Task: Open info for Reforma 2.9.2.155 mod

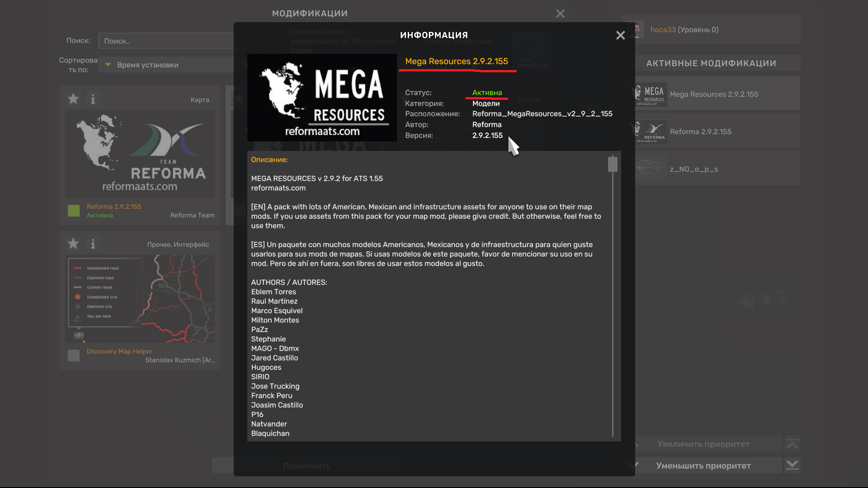Action: 93,99
